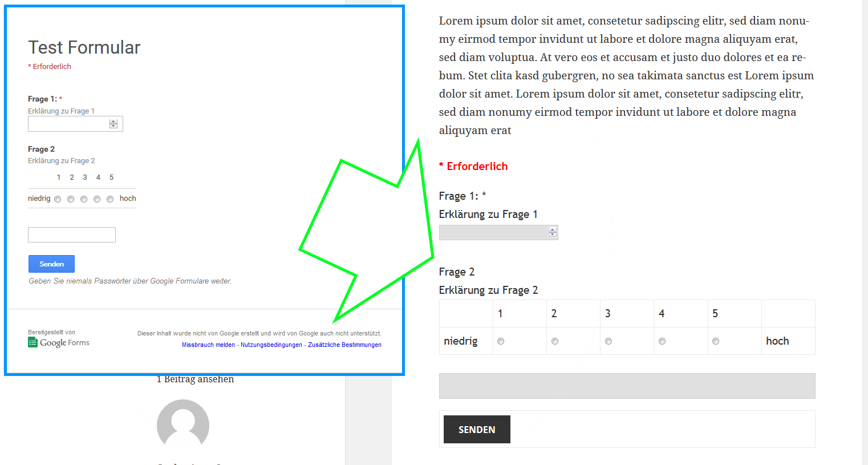Select rating 5 radio in the right-side rating table
The height and width of the screenshot is (465, 868).
(716, 341)
